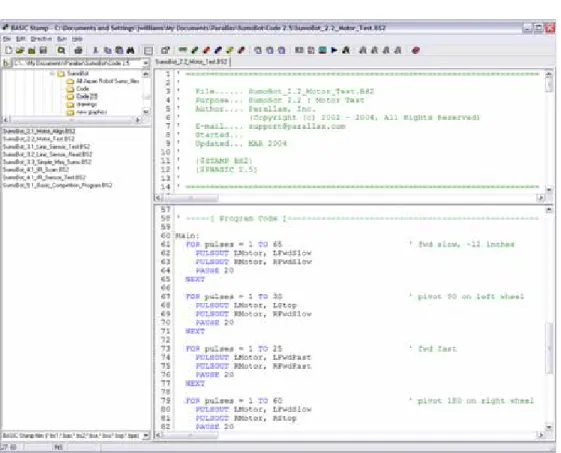Insert BS2 directive with green stamp icon

coord(195,50)
